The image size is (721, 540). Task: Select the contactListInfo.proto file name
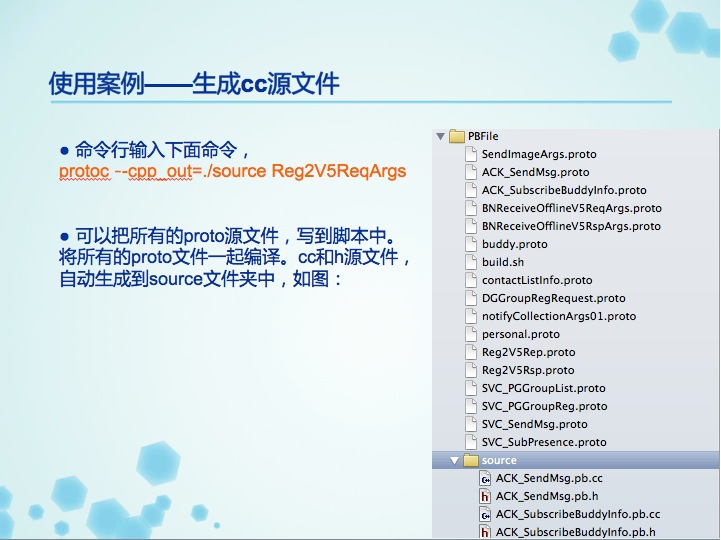tap(537, 280)
